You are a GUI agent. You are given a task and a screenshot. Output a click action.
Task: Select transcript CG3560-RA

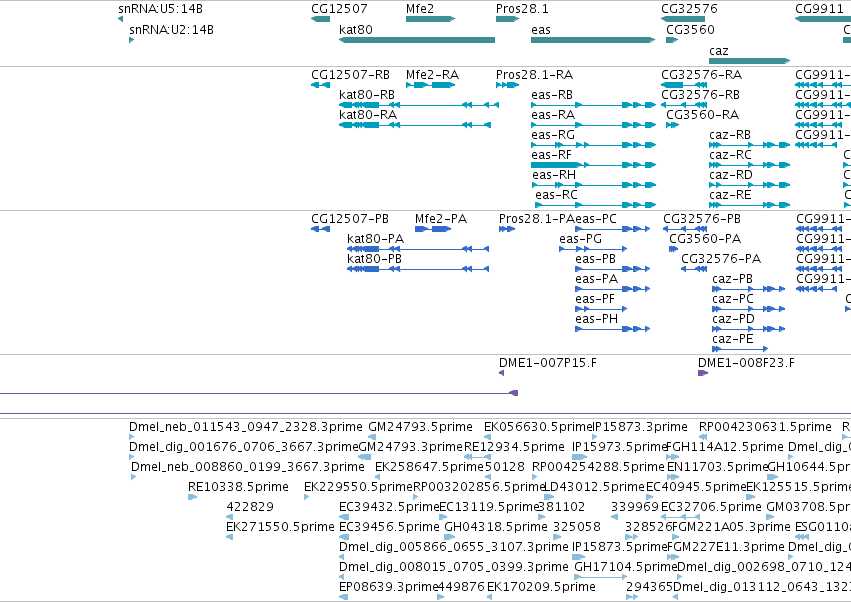click(702, 115)
